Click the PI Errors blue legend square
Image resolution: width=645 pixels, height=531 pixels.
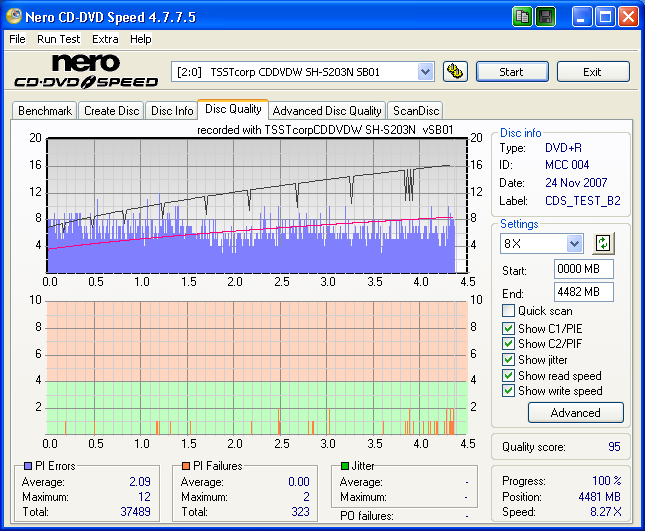click(x=28, y=466)
